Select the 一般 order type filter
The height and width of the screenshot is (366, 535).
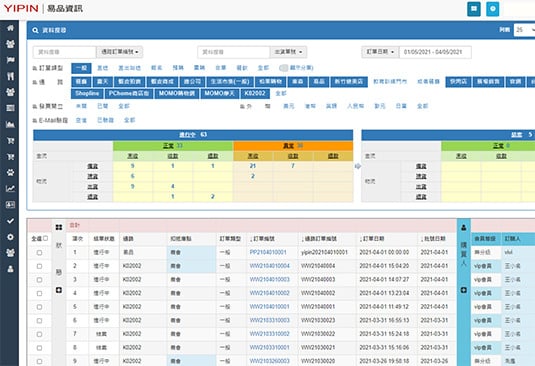click(x=81, y=68)
